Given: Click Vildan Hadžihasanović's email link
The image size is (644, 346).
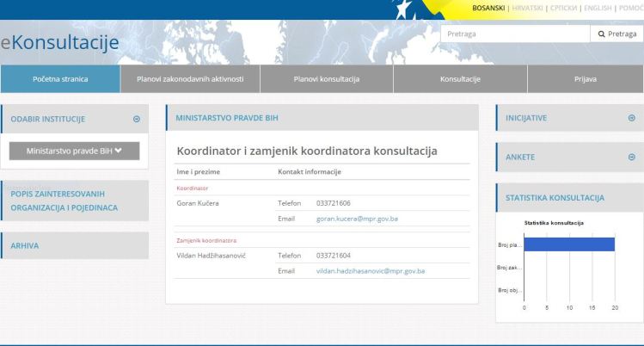Looking at the screenshot, I should pyautogui.click(x=370, y=271).
